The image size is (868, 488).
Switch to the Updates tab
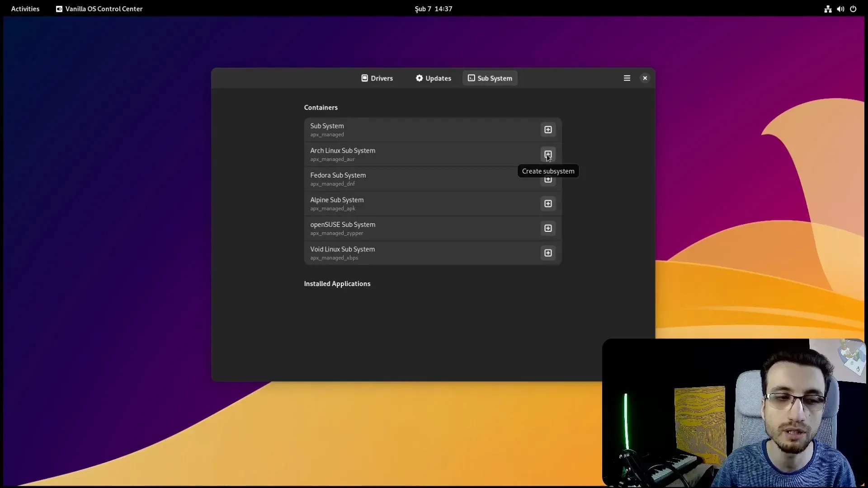point(433,78)
